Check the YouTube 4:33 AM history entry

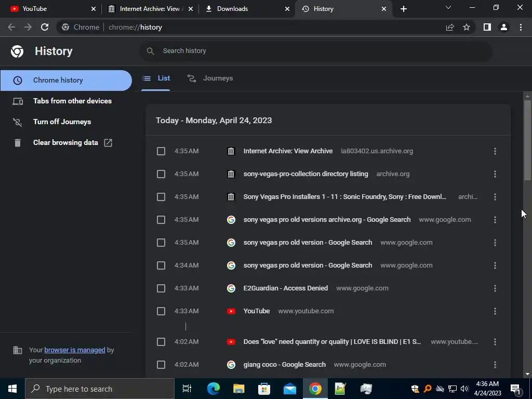tap(161, 311)
